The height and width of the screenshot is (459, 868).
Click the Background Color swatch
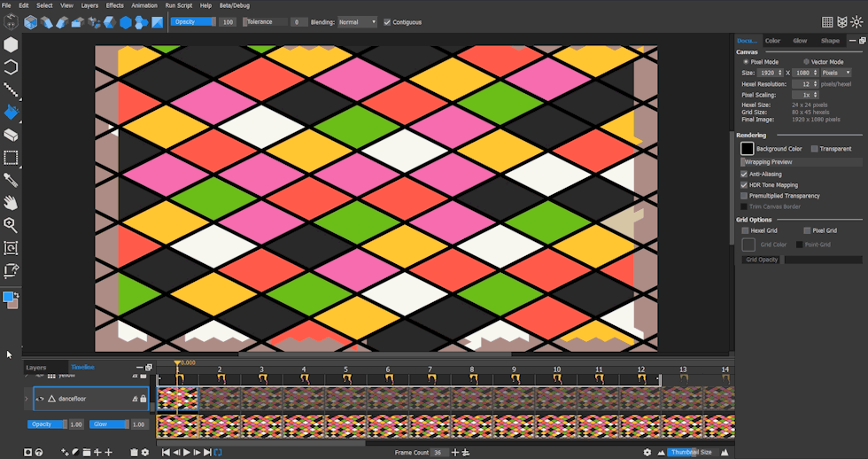click(748, 149)
